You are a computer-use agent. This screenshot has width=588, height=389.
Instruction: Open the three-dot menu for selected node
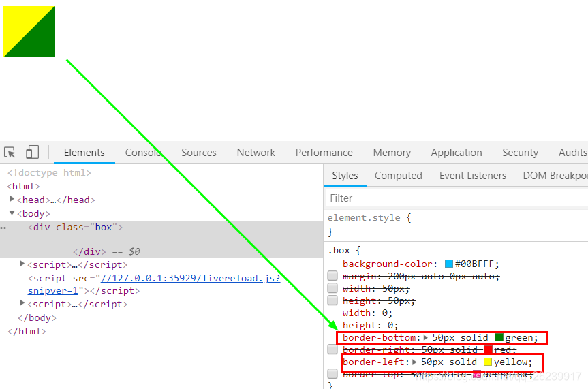(3, 228)
